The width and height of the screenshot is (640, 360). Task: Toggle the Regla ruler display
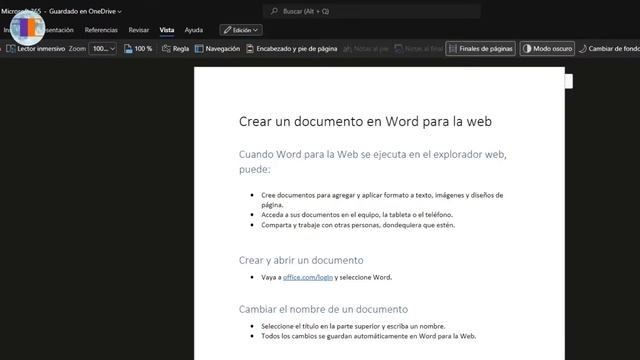pyautogui.click(x=176, y=49)
